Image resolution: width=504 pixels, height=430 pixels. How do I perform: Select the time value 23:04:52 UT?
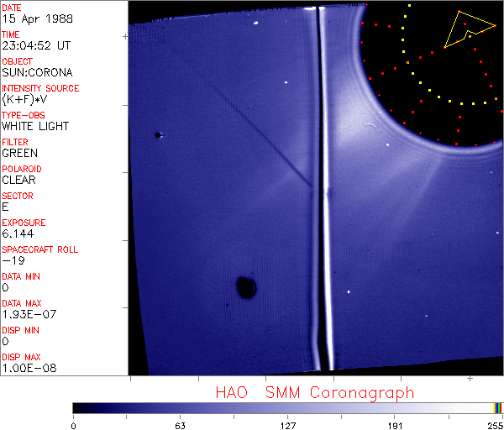[x=36, y=45]
